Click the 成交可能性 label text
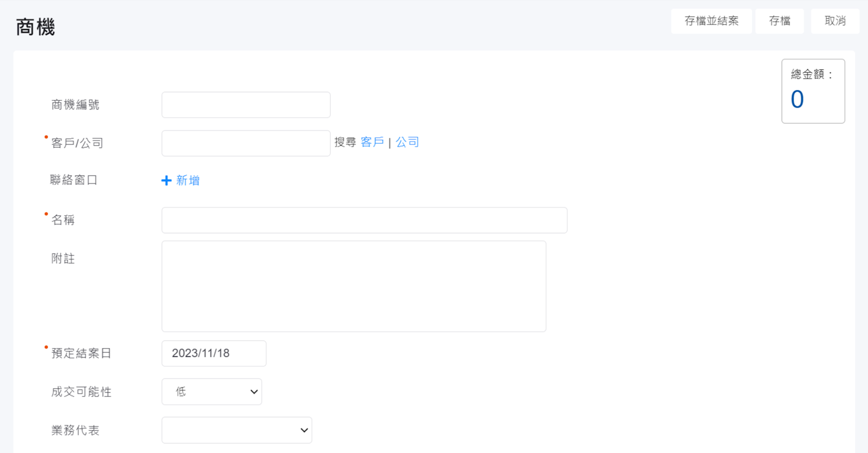The height and width of the screenshot is (453, 868). tap(81, 392)
